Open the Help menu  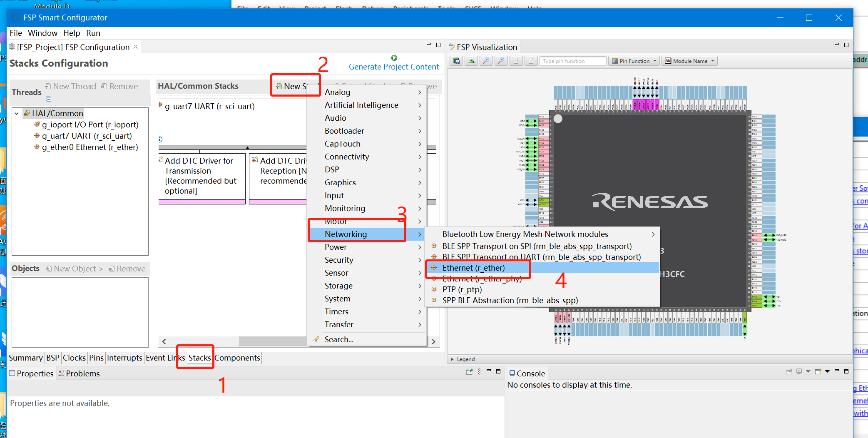72,33
